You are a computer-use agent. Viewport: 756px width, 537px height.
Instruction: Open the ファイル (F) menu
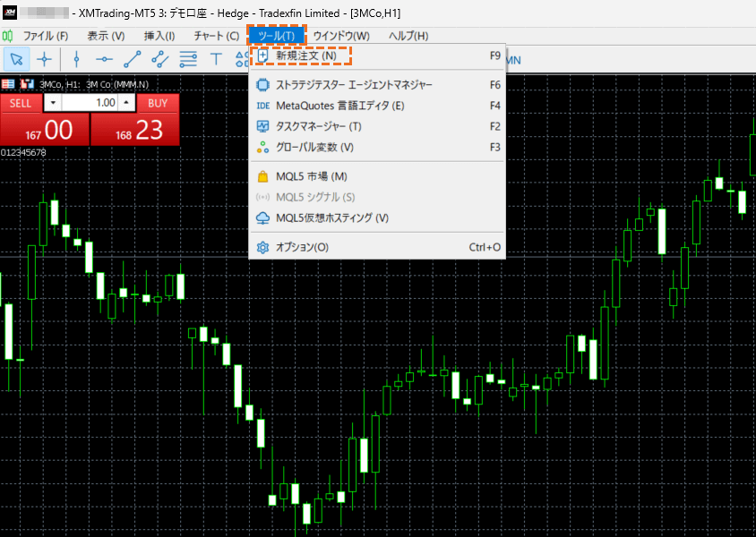point(45,36)
